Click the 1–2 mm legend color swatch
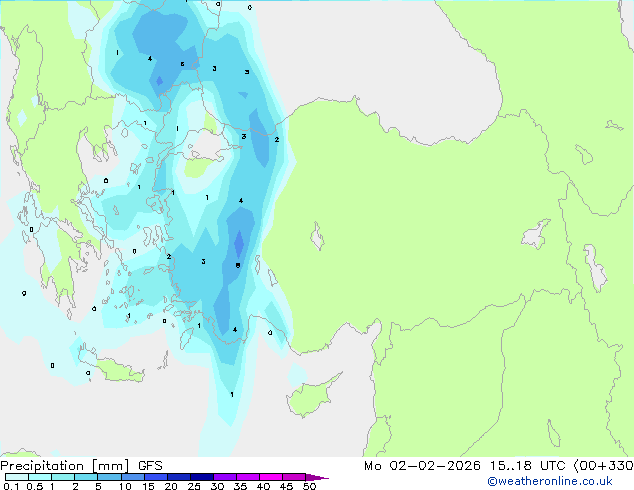The width and height of the screenshot is (634, 490). (x=63, y=477)
